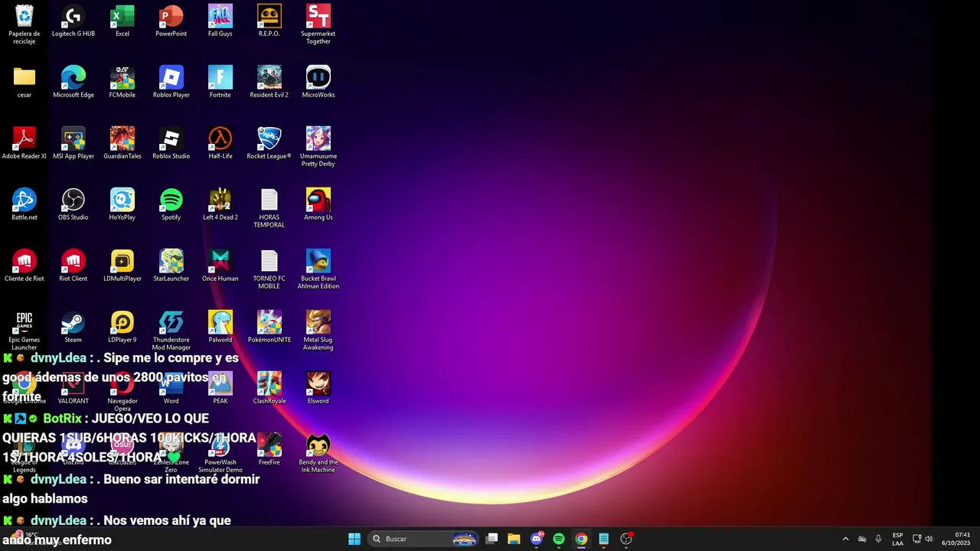
Task: Select the Rocket League shortcut
Action: pyautogui.click(x=269, y=143)
